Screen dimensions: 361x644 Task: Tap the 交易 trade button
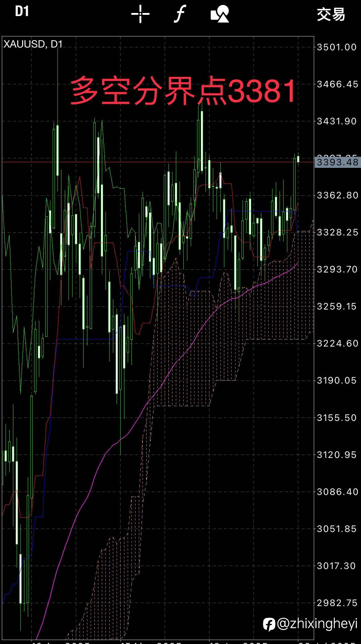(331, 14)
